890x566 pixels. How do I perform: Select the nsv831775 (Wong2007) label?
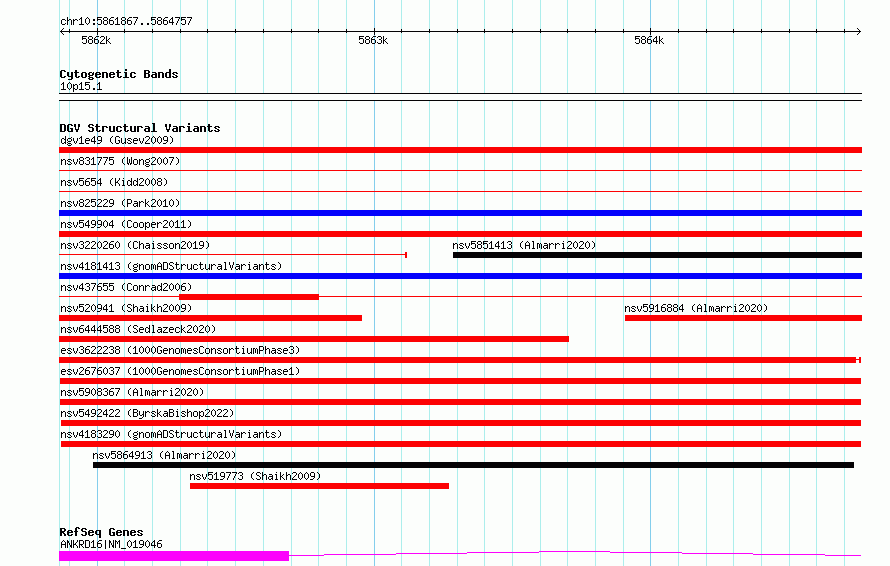click(120, 161)
